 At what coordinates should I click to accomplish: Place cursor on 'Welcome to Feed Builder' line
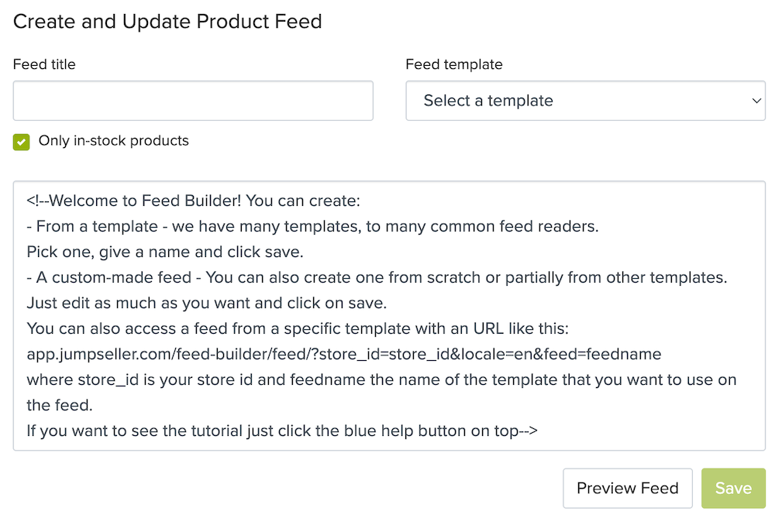click(194, 201)
